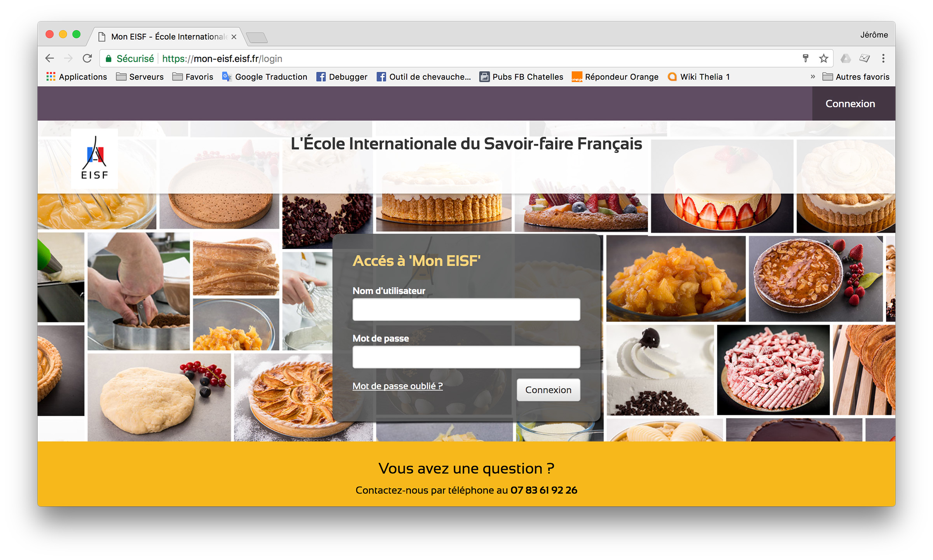Click the browser back navigation arrow

coord(52,59)
